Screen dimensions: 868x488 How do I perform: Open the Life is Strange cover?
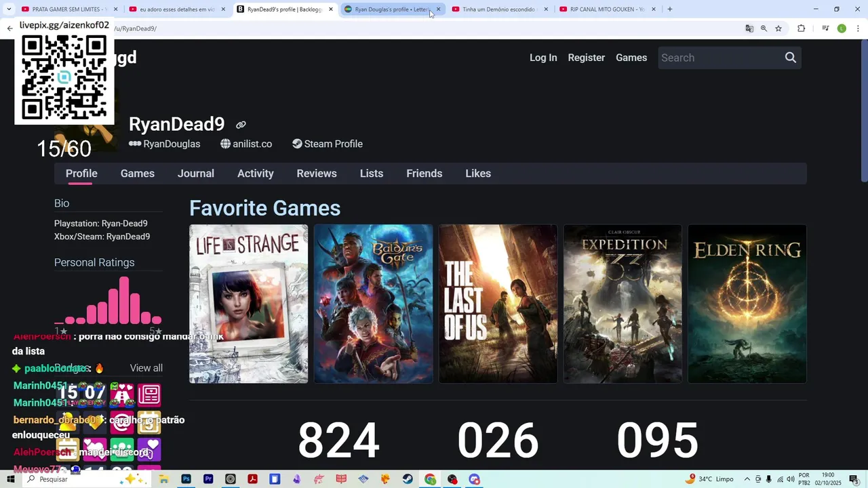point(249,304)
